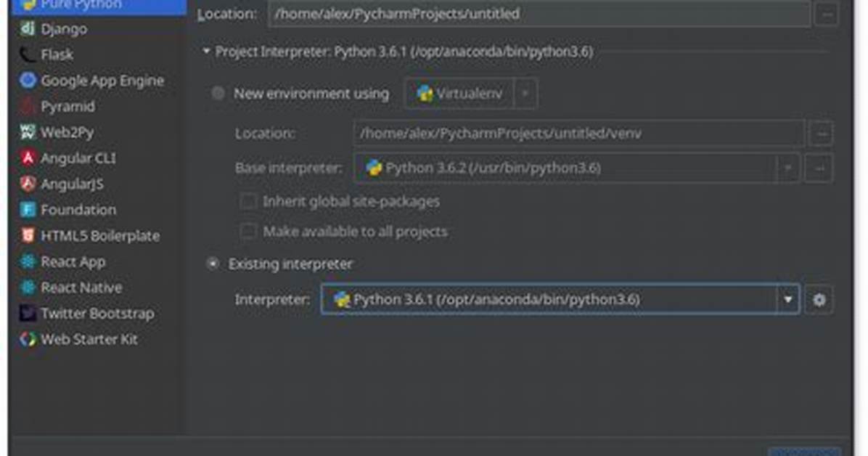Click the venv Location path field
868x456 pixels.
pos(579,134)
